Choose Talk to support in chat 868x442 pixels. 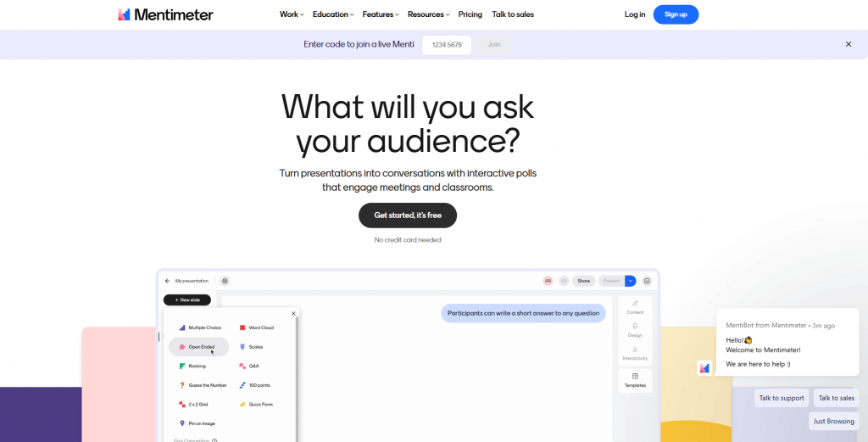(x=781, y=398)
